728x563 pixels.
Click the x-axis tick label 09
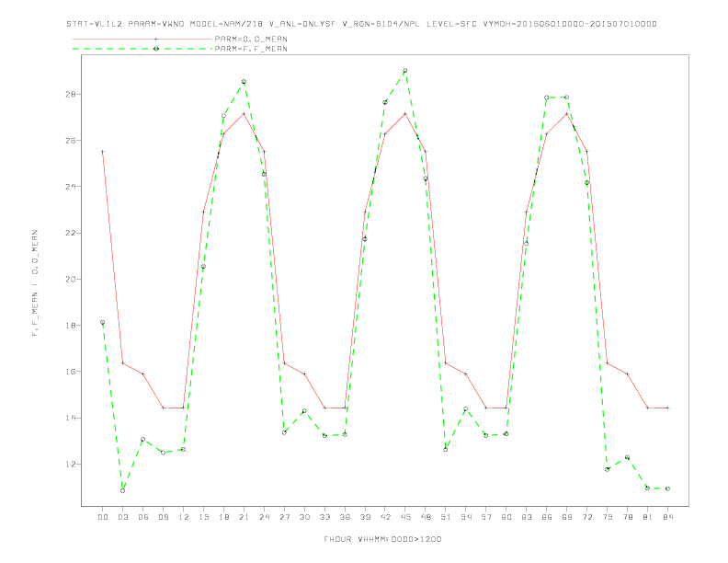163,517
